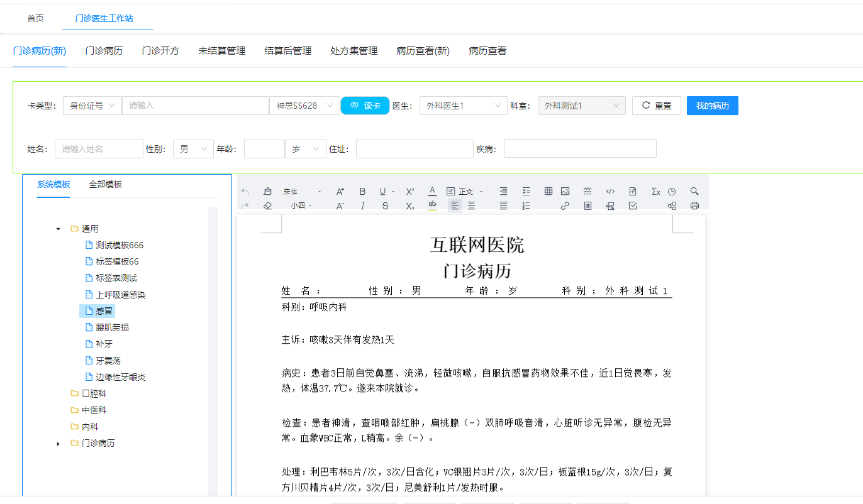Viewport: 863px width, 504px height.
Task: Toggle left text alignment
Action: (x=454, y=205)
